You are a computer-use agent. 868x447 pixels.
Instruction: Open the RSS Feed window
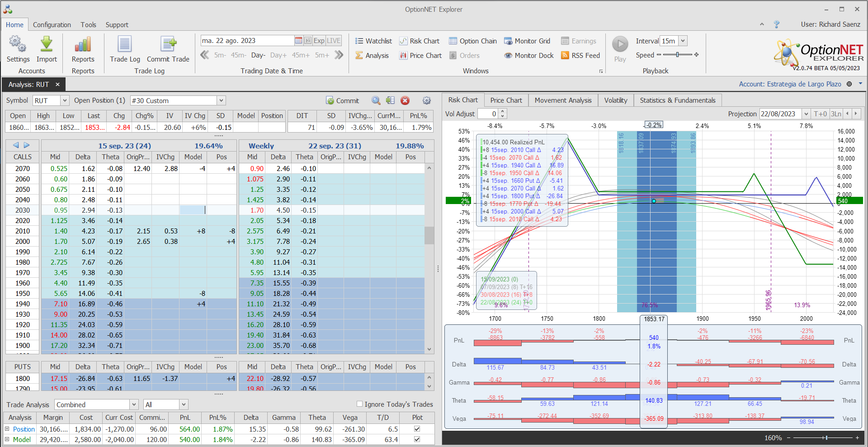(580, 56)
